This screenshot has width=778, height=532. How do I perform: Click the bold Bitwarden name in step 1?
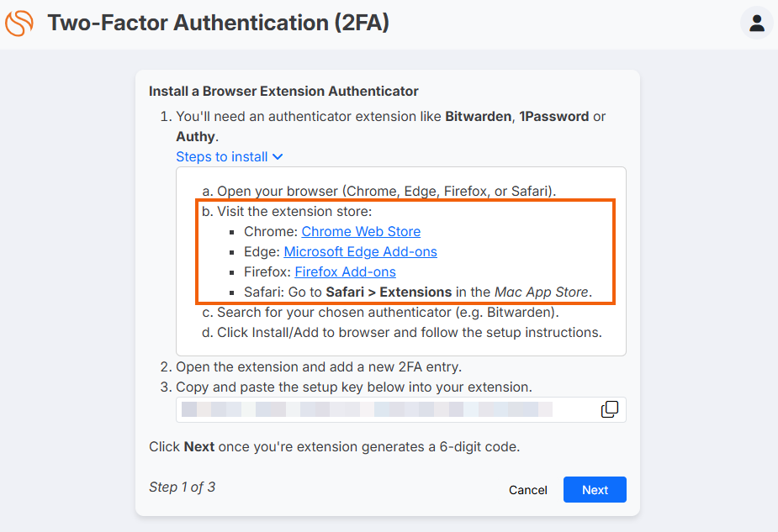point(478,117)
